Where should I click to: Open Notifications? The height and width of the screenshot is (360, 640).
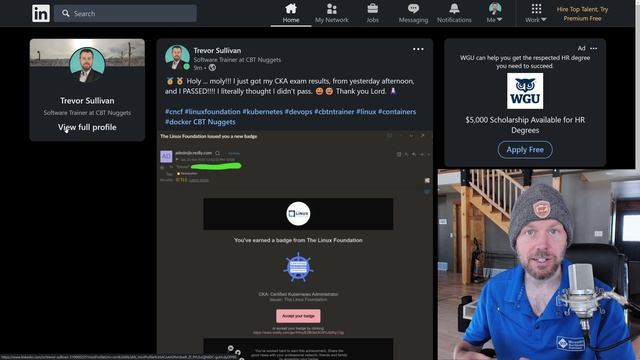pyautogui.click(x=454, y=13)
